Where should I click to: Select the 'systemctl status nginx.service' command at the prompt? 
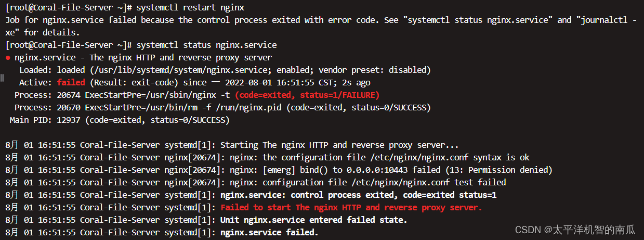point(207,45)
